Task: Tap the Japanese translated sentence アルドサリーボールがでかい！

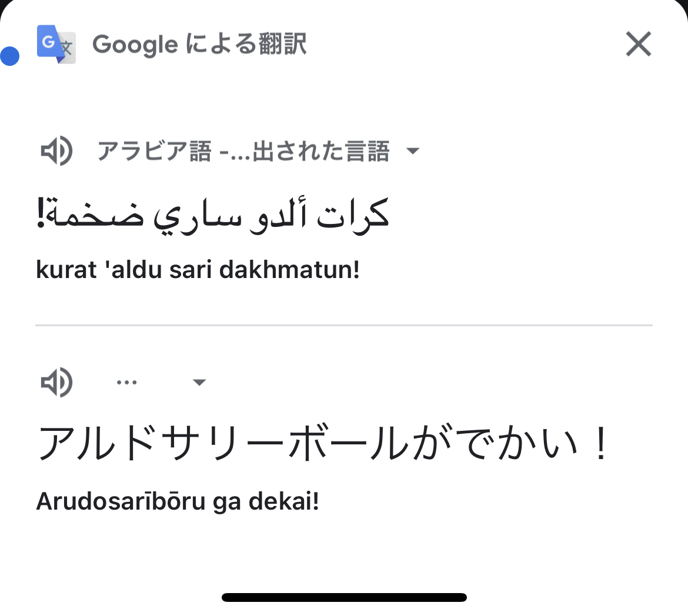Action: pyautogui.click(x=323, y=443)
